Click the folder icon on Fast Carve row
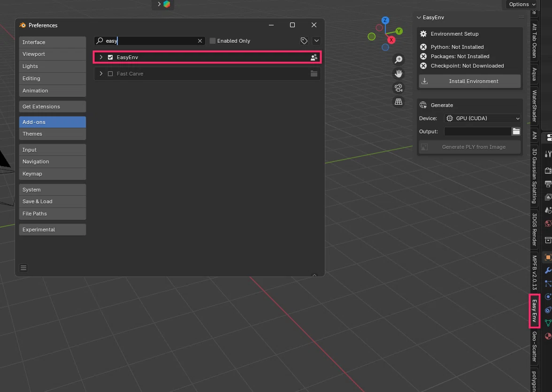Image resolution: width=552 pixels, height=392 pixels. 314,74
